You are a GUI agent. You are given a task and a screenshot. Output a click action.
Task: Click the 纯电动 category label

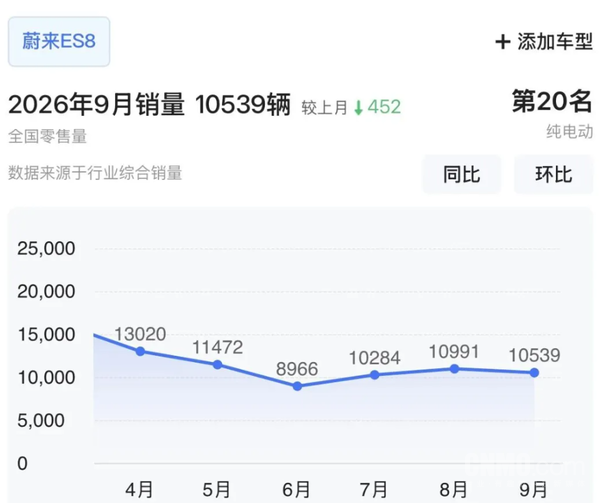569,132
